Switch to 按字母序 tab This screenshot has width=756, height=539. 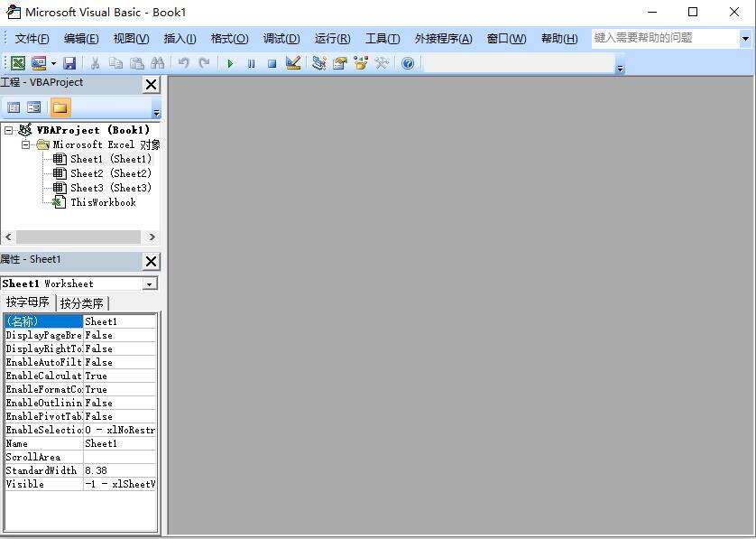27,302
